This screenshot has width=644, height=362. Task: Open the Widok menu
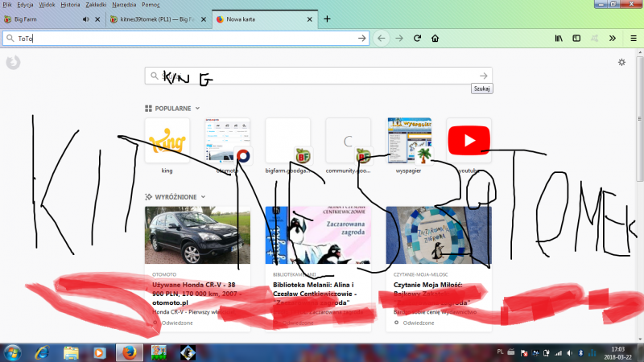coord(47,5)
